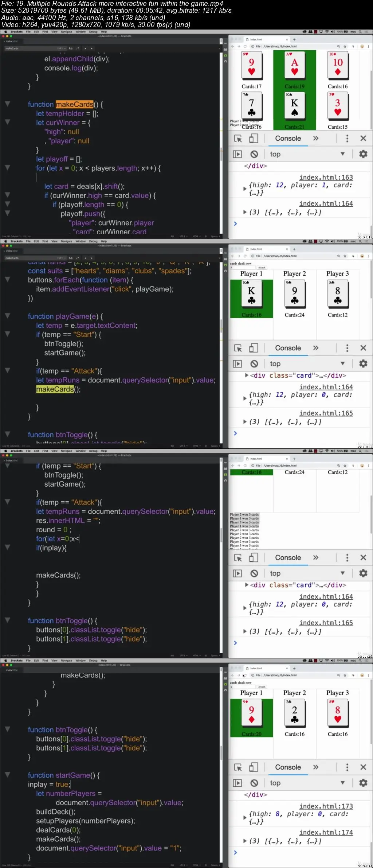Click the Ace of hearts card

pyautogui.click(x=295, y=65)
